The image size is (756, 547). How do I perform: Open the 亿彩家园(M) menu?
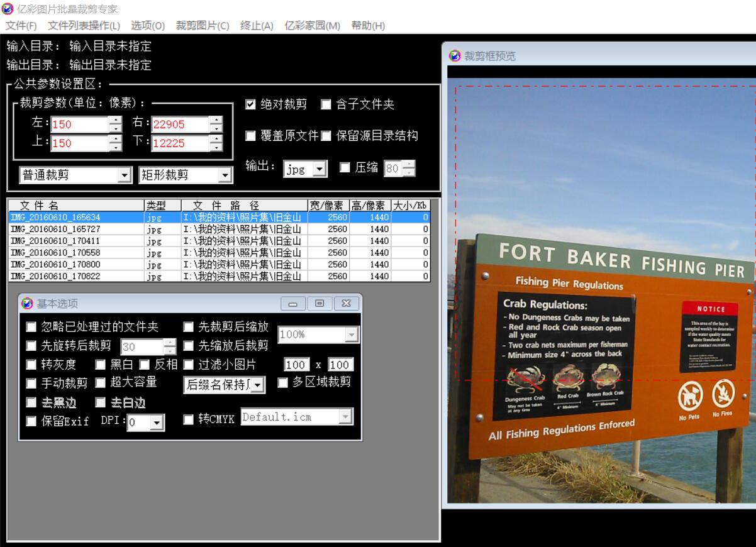tap(313, 26)
